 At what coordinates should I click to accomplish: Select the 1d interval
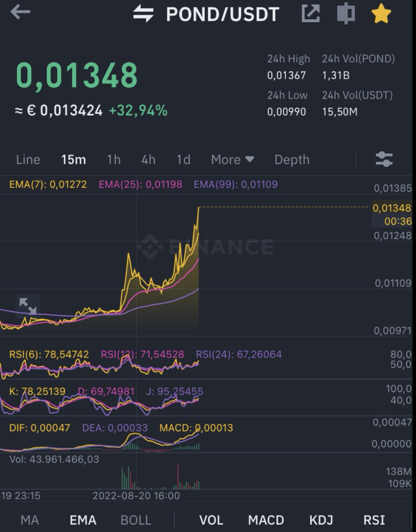coord(183,160)
